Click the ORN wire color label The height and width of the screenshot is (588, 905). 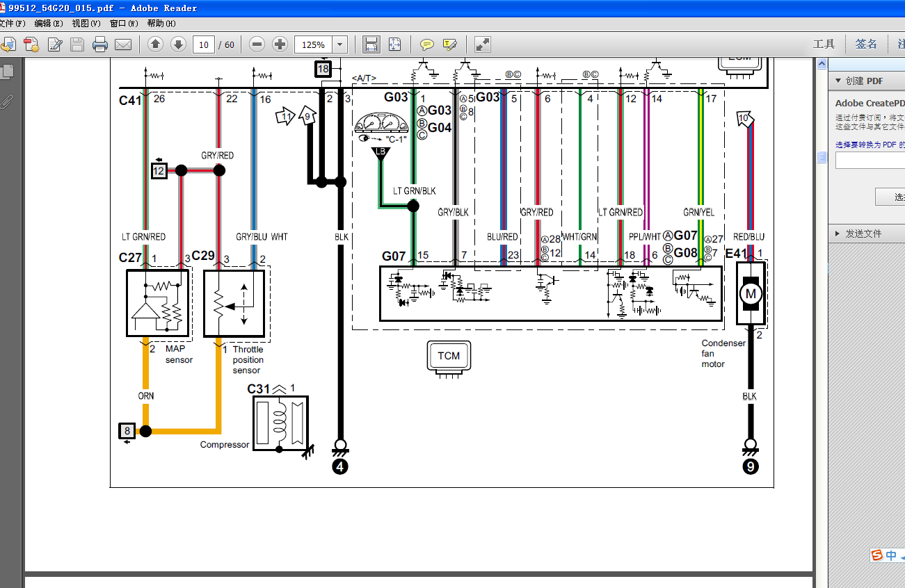coord(146,396)
